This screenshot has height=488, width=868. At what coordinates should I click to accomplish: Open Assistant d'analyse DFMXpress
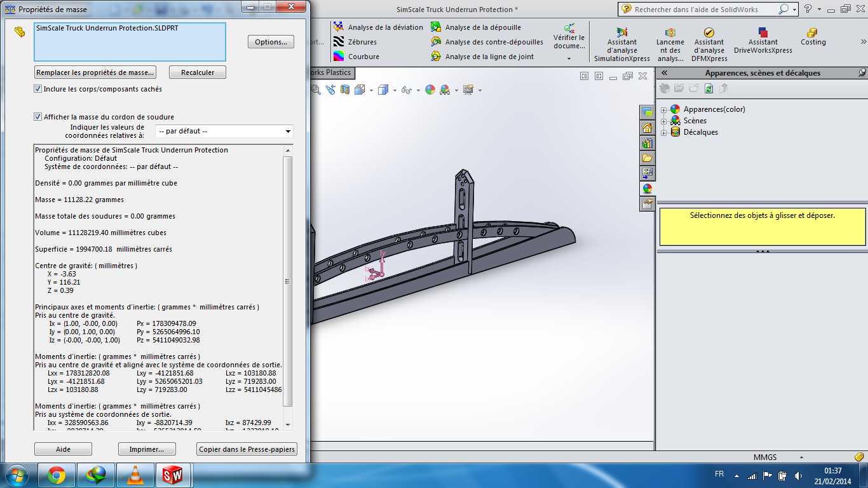709,44
